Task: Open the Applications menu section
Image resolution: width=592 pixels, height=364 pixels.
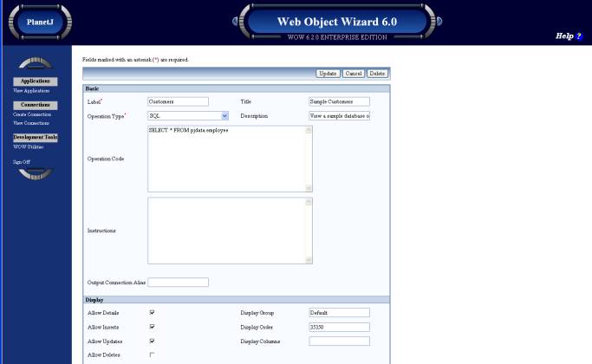Action: tap(36, 81)
